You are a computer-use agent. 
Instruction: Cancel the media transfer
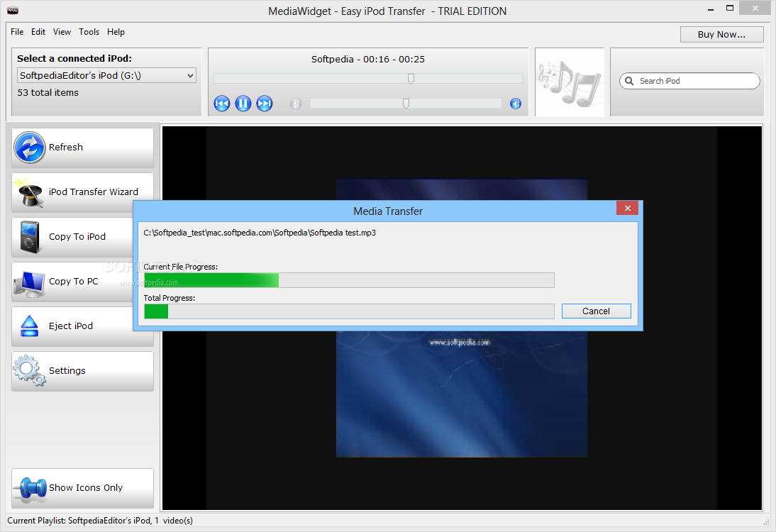pos(597,311)
